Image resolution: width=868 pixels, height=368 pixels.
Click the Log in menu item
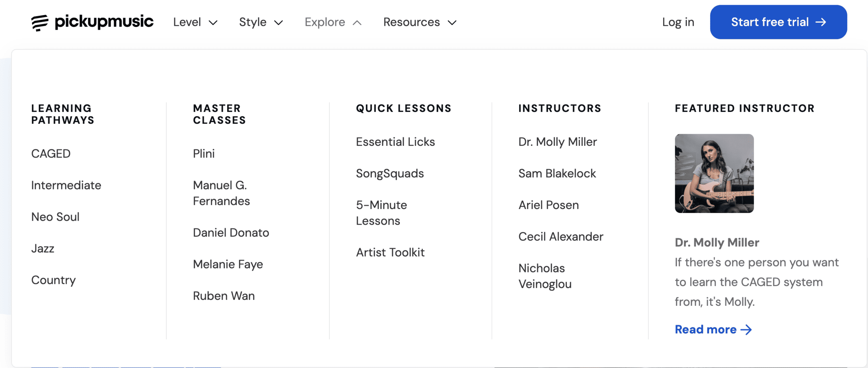[677, 22]
